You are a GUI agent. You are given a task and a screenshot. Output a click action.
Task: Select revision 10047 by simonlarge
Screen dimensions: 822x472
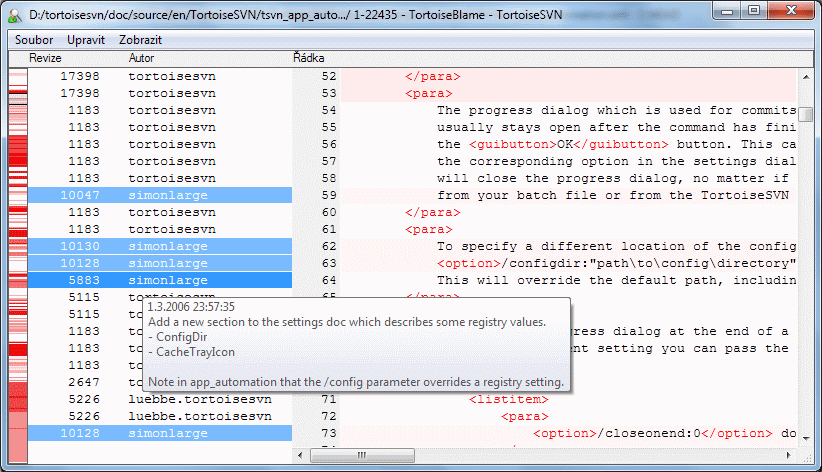[x=160, y=195]
